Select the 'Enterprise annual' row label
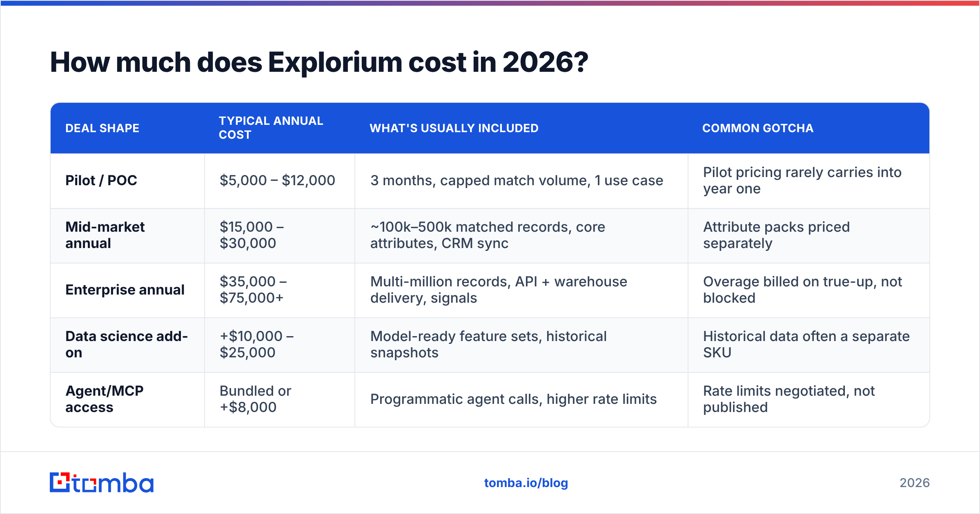The width and height of the screenshot is (980, 514). tap(125, 290)
